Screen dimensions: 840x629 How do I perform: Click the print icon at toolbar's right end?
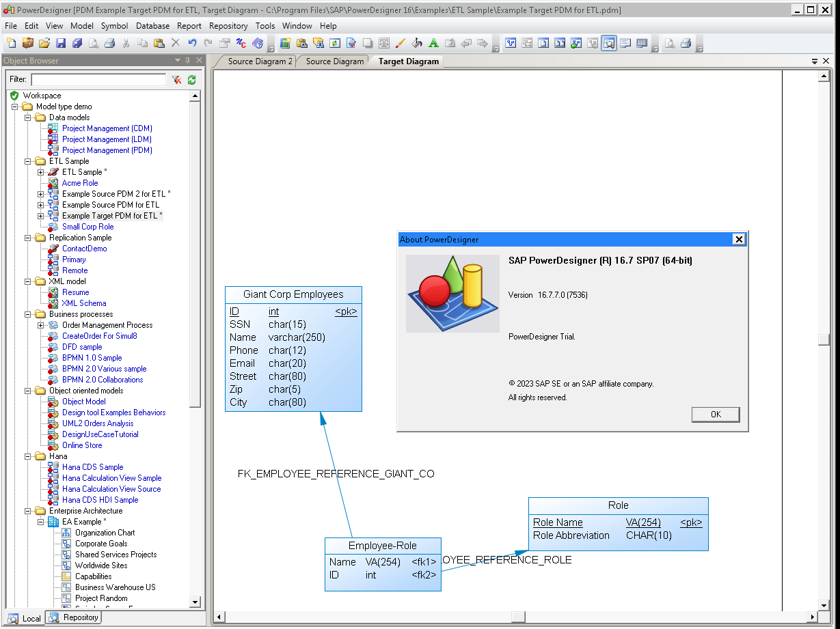[x=686, y=43]
